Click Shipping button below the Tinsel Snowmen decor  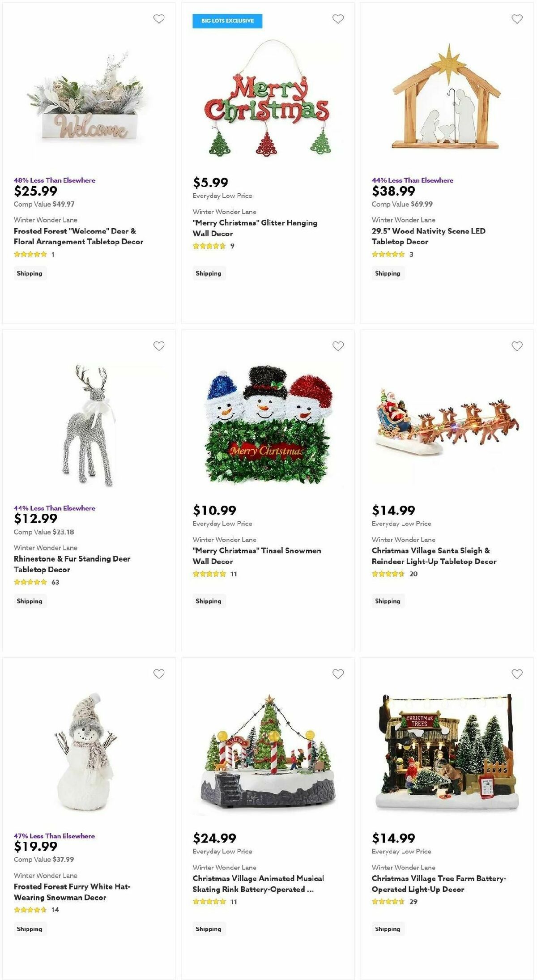click(209, 601)
